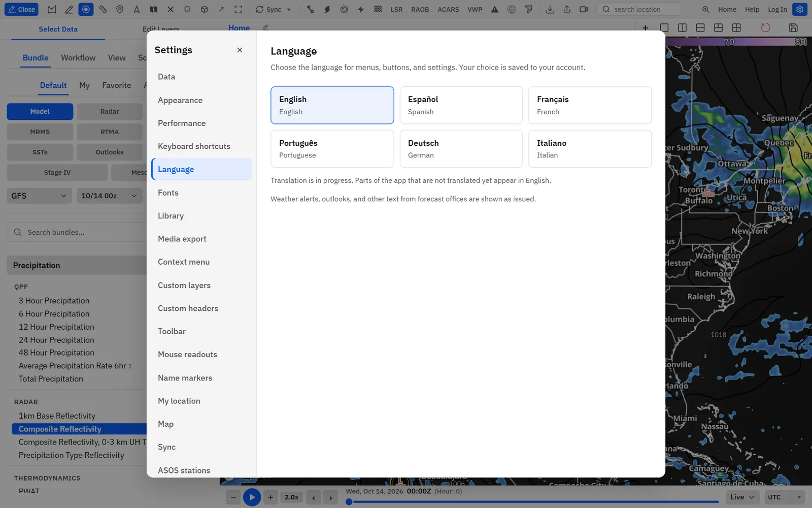Choose Italiano as the language
The height and width of the screenshot is (508, 812).
coord(590,149)
